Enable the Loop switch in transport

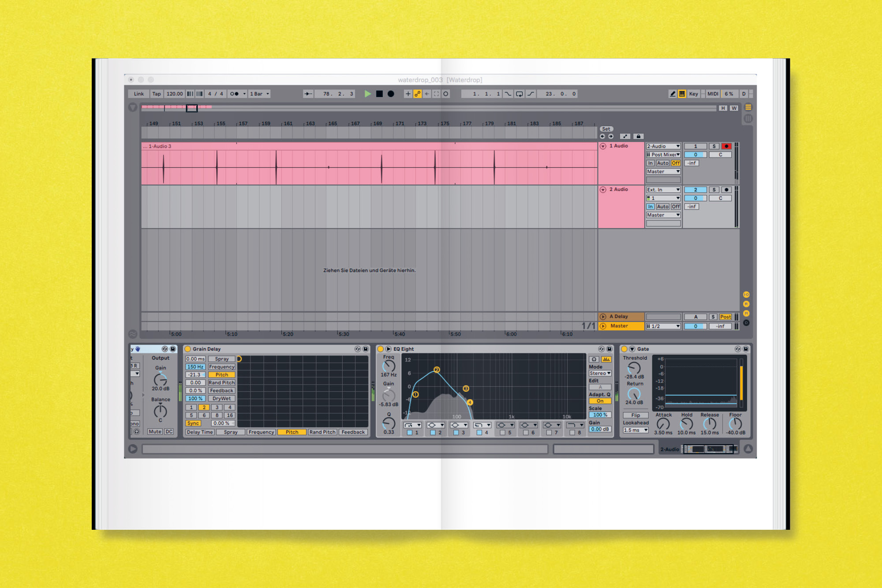coord(519,94)
